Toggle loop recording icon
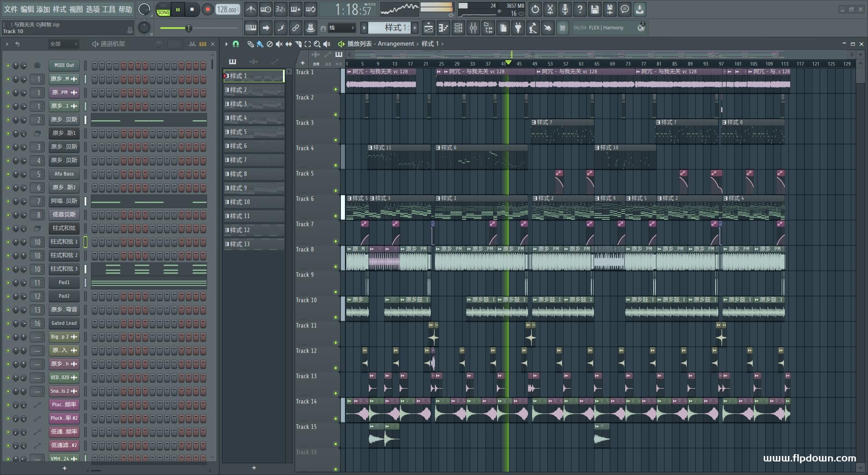Viewport: 868px width, 475px height. click(x=311, y=9)
